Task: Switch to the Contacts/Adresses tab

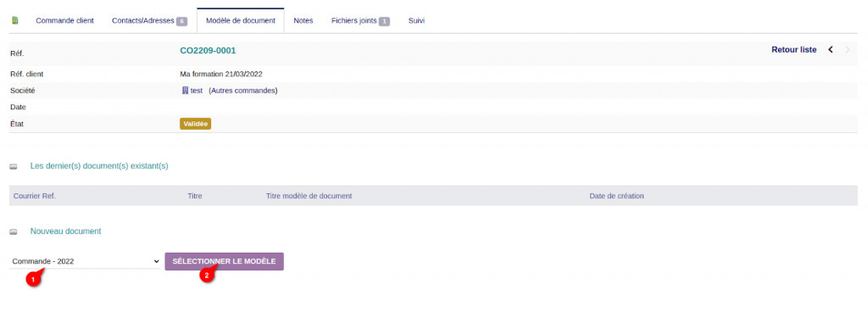Action: (143, 20)
